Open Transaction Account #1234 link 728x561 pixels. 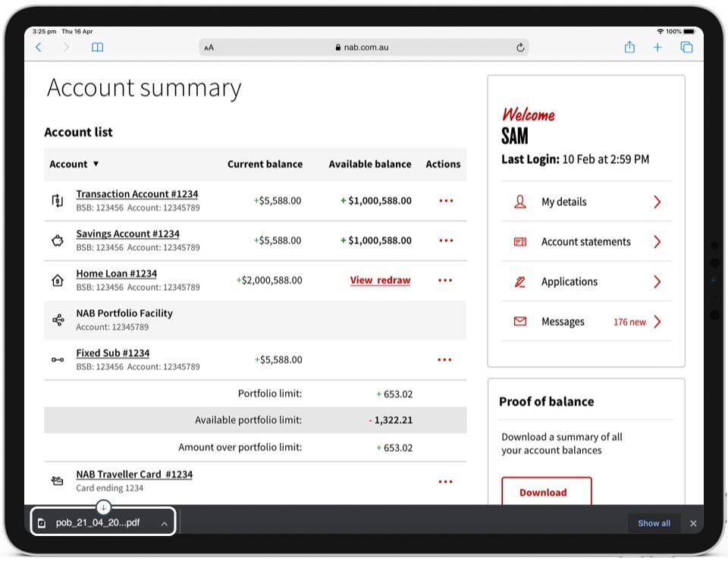[x=137, y=194]
